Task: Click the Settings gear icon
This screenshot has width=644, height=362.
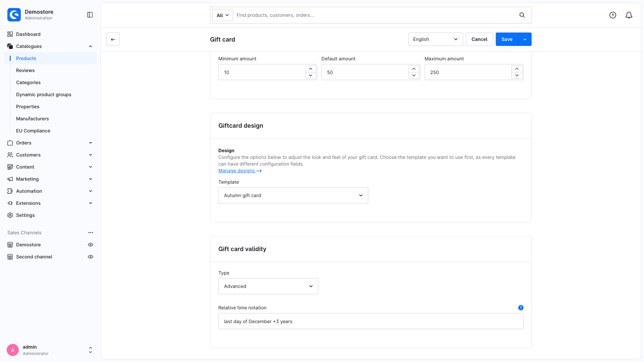Action: point(10,215)
